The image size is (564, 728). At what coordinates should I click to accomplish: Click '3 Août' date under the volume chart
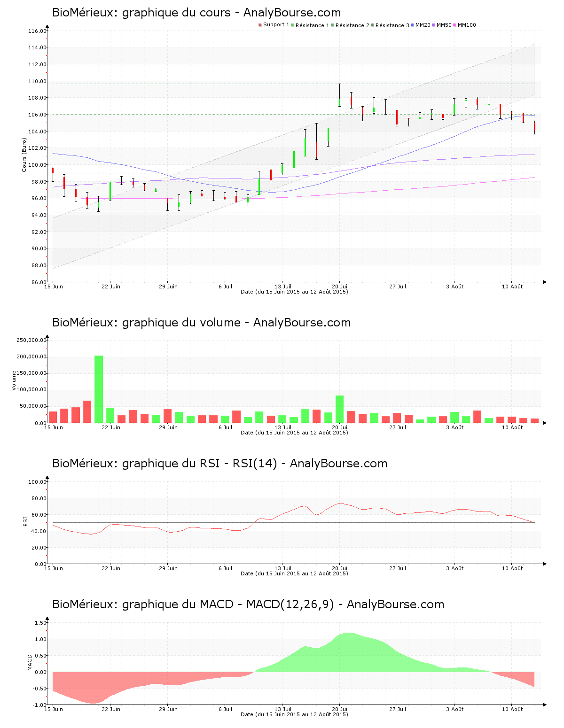click(454, 427)
